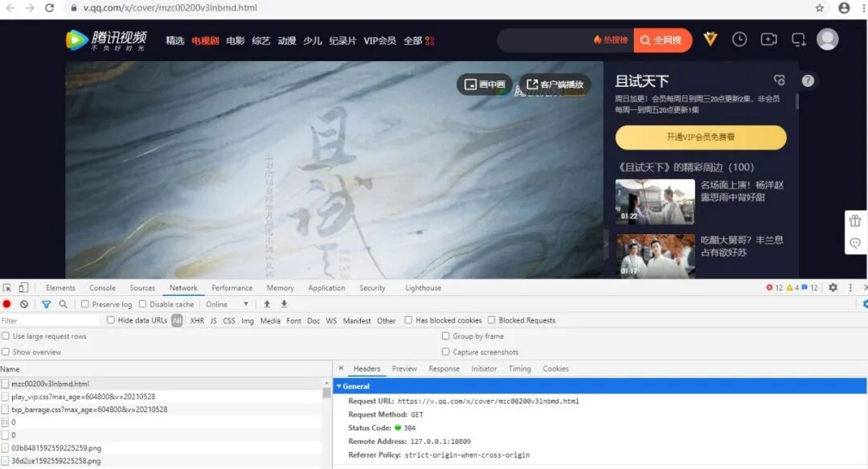Viewport: 868px width, 469px height.
Task: Close the request details pane
Action: (341, 368)
